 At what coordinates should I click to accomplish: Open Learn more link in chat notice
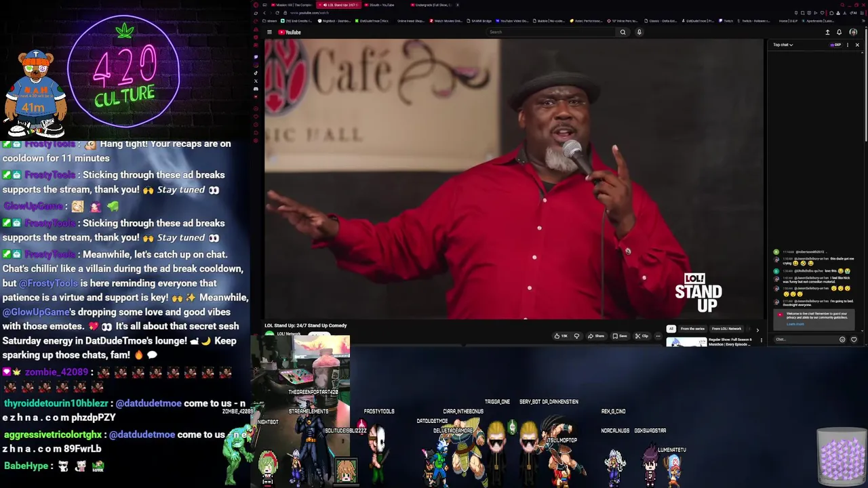[795, 324]
